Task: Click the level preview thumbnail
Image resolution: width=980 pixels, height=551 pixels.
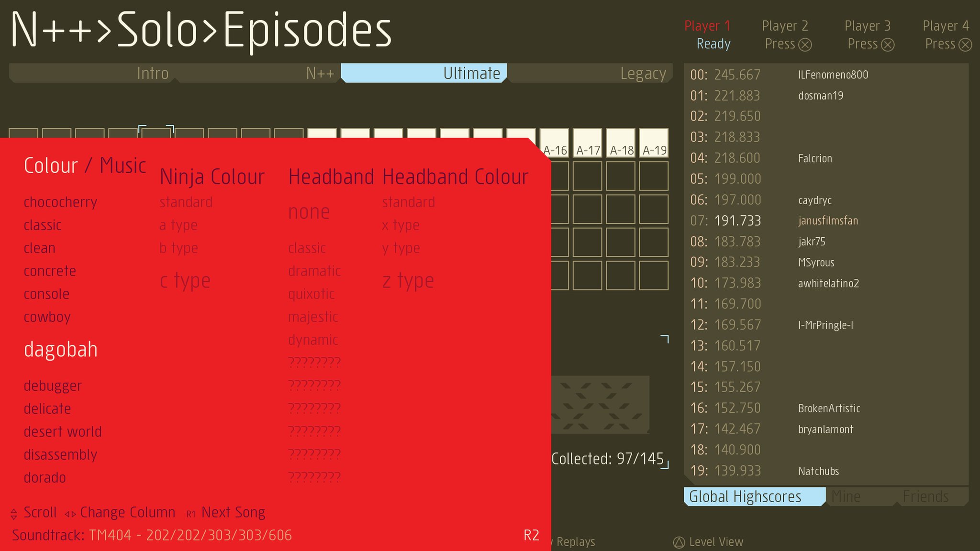Action: (601, 405)
